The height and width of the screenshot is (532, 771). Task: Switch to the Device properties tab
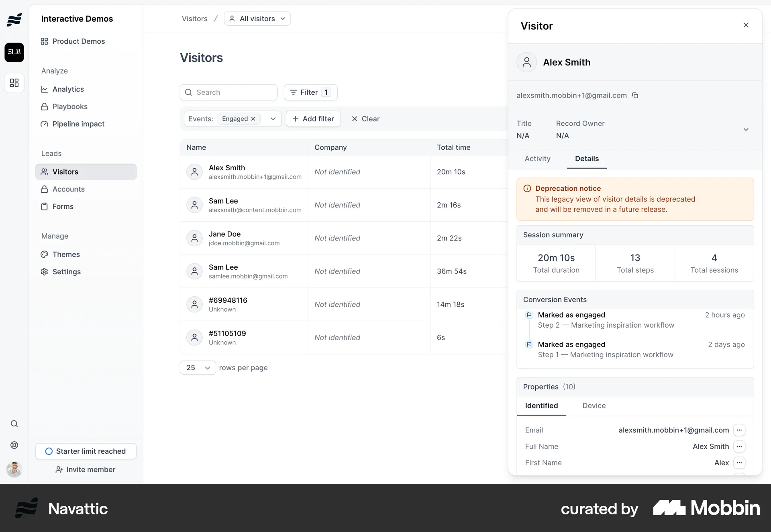pos(594,406)
